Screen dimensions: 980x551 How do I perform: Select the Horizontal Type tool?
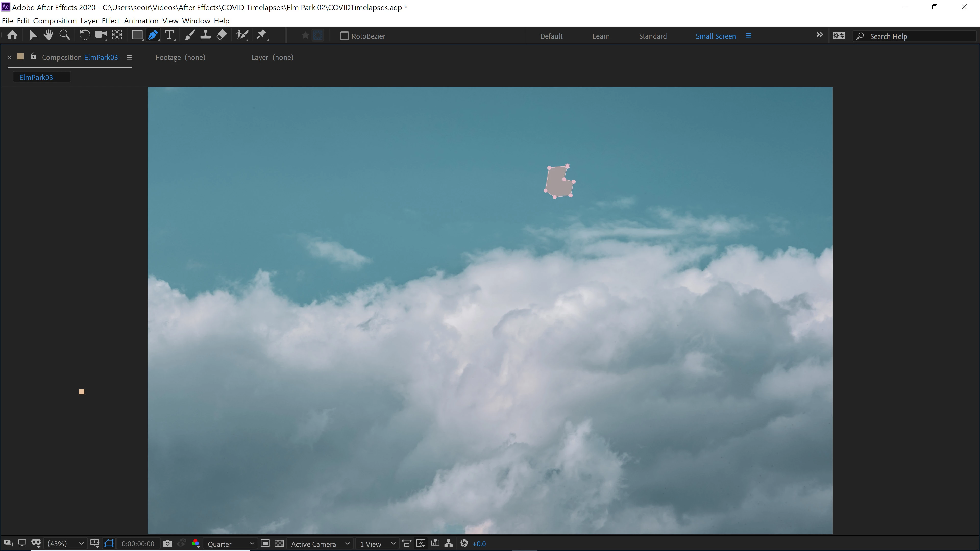pos(169,35)
